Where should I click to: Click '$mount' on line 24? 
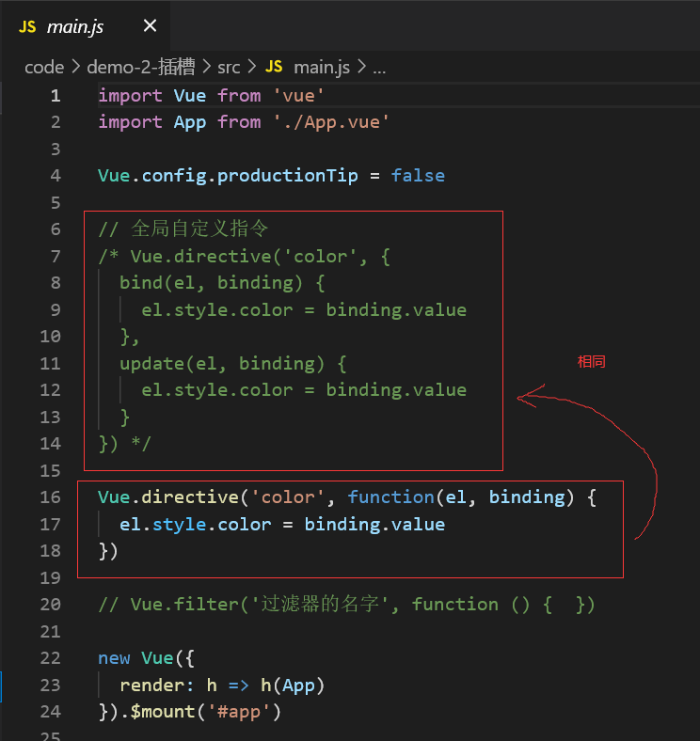click(x=163, y=712)
